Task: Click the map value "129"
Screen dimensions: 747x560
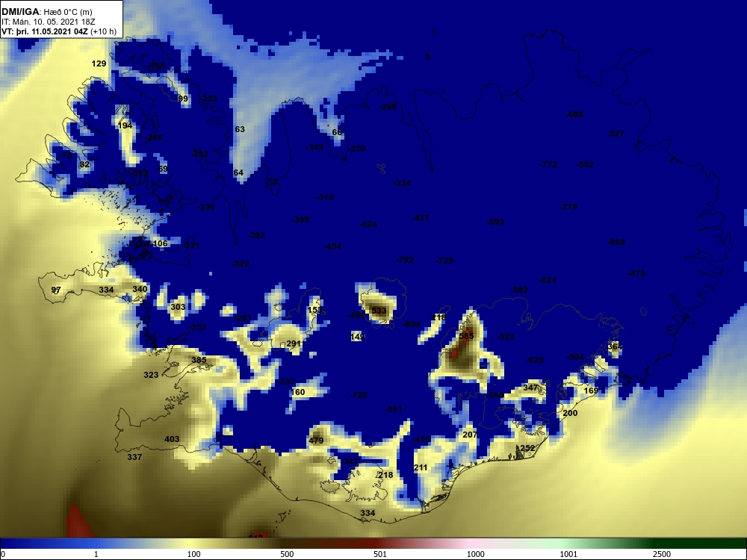Action: pyautogui.click(x=99, y=63)
